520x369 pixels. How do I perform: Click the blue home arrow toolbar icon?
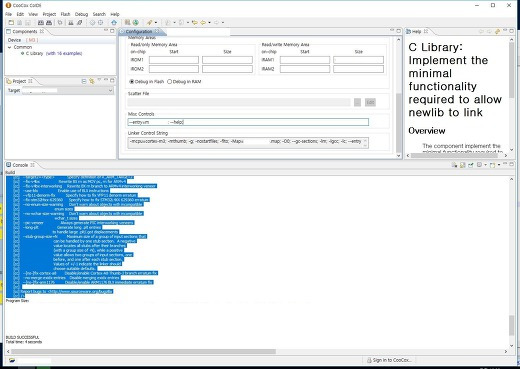pyautogui.click(x=114, y=23)
